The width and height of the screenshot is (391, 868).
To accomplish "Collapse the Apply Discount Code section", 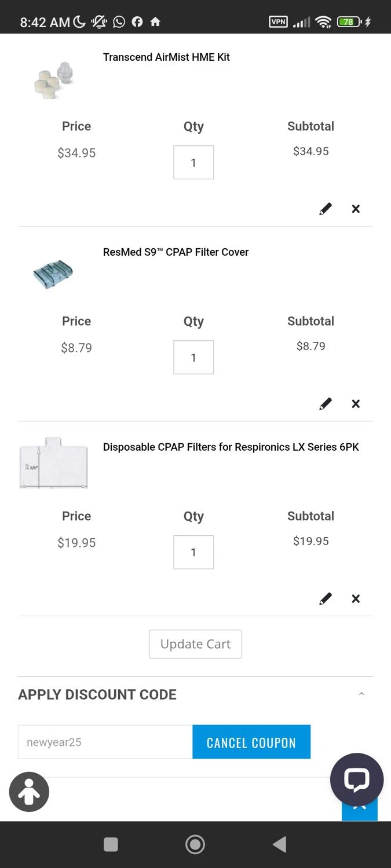I will pos(361,694).
